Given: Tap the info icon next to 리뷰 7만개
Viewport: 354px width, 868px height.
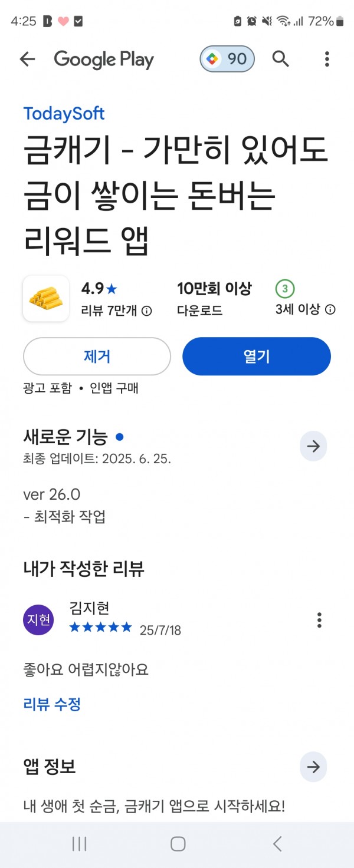Looking at the screenshot, I should [147, 311].
